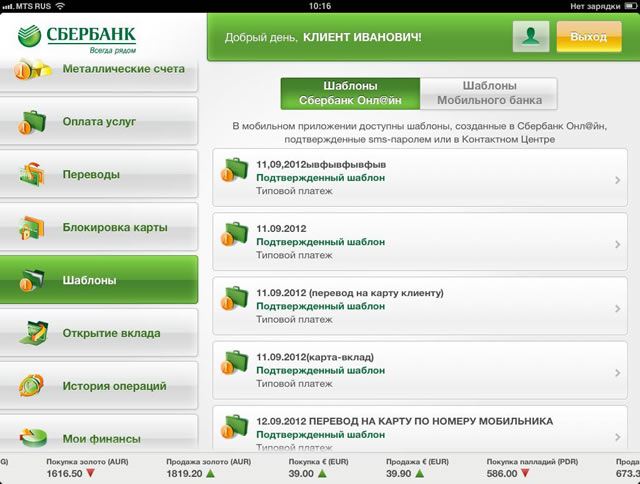Click the Переводы transfer icon
Screen dimensions: 640x484
[32, 175]
